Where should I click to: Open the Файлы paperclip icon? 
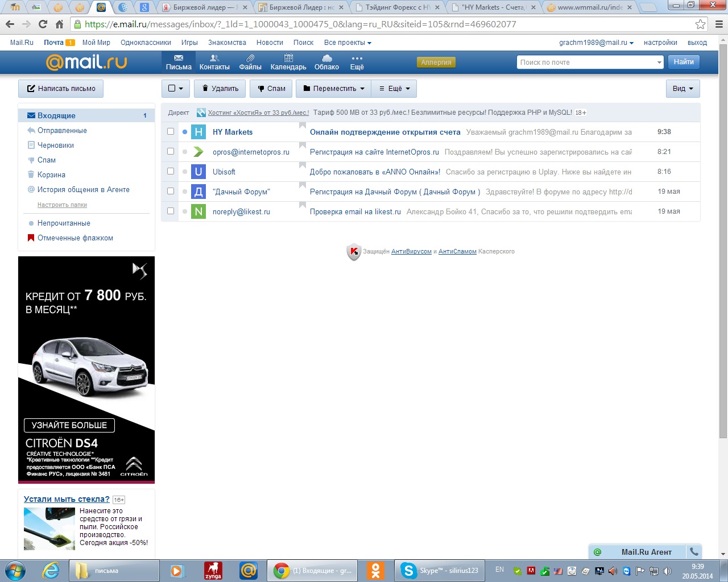(250, 63)
